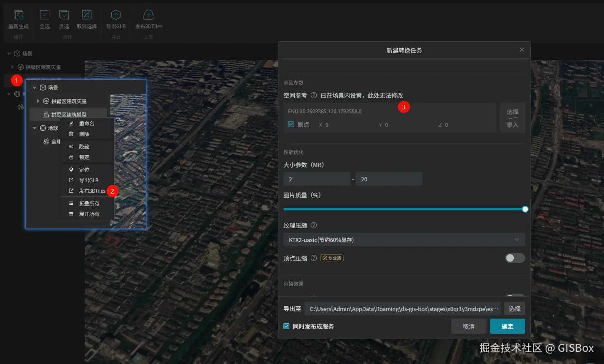Click the 取消选择 deselect toolbar icon
Screen dimensions: 604x364
[87, 15]
